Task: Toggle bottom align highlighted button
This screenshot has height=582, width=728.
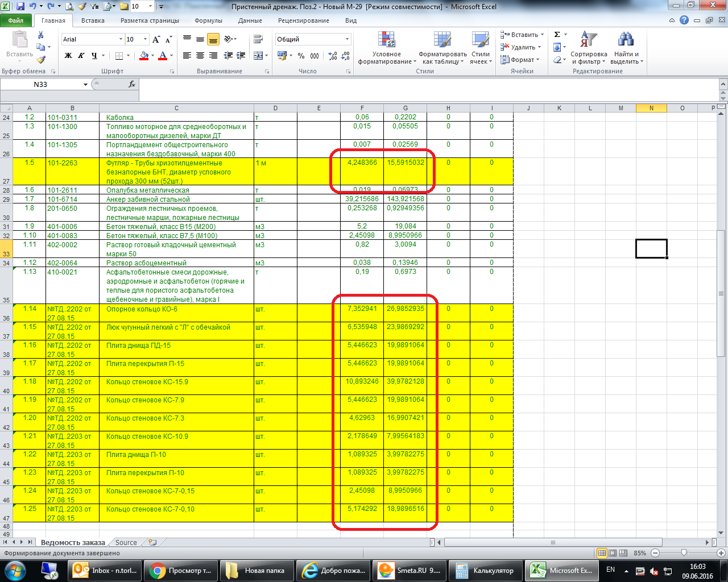Action: click(213, 39)
